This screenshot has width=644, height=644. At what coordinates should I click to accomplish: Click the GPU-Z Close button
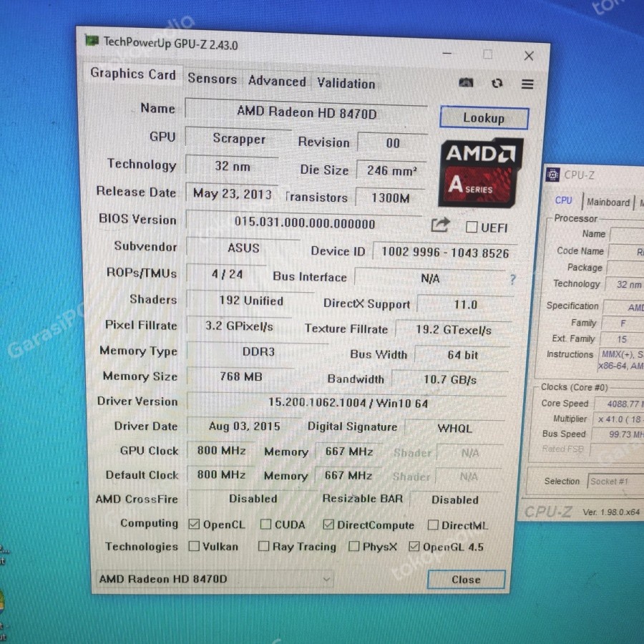click(466, 579)
